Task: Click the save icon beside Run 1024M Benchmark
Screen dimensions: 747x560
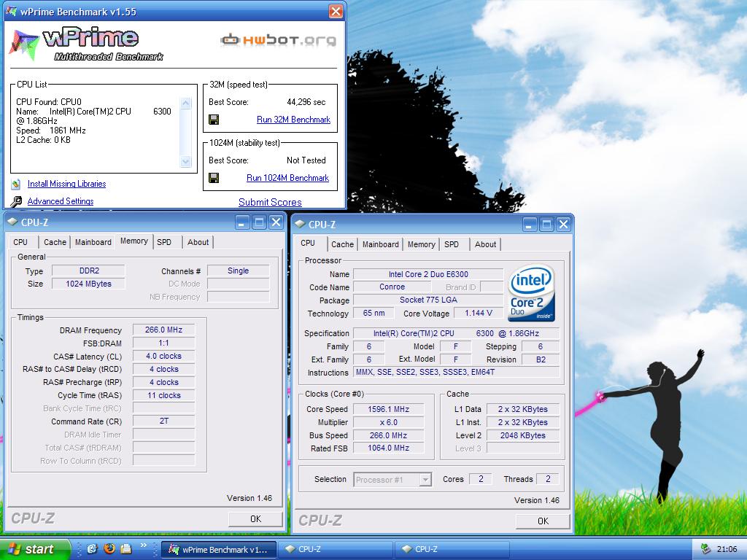Action: [x=214, y=178]
